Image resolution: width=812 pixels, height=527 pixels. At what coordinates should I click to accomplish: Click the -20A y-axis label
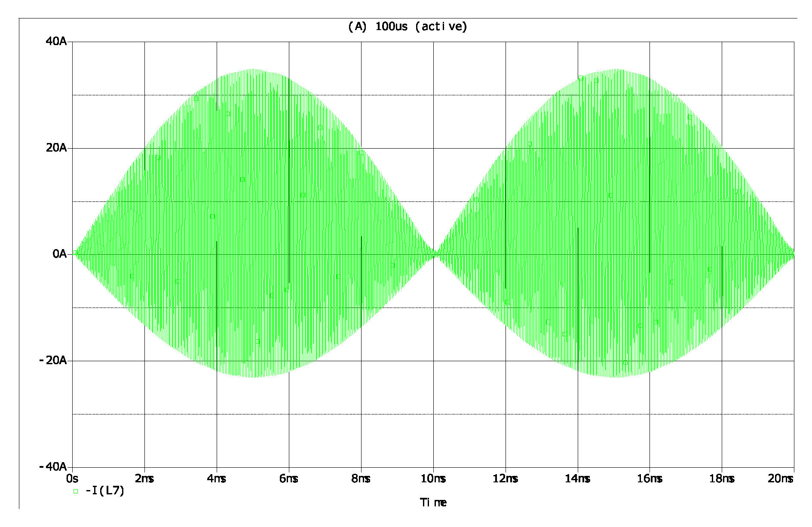54,361
